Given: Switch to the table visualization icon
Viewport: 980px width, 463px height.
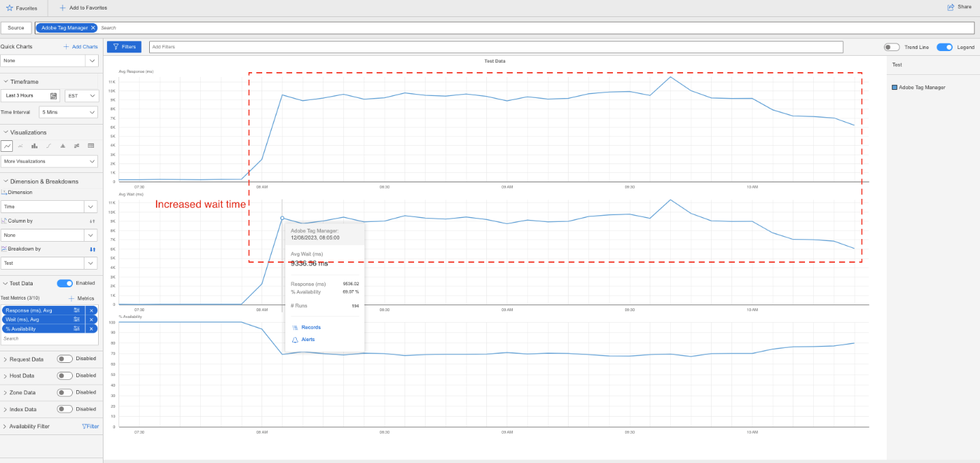Looking at the screenshot, I should pyautogui.click(x=91, y=146).
